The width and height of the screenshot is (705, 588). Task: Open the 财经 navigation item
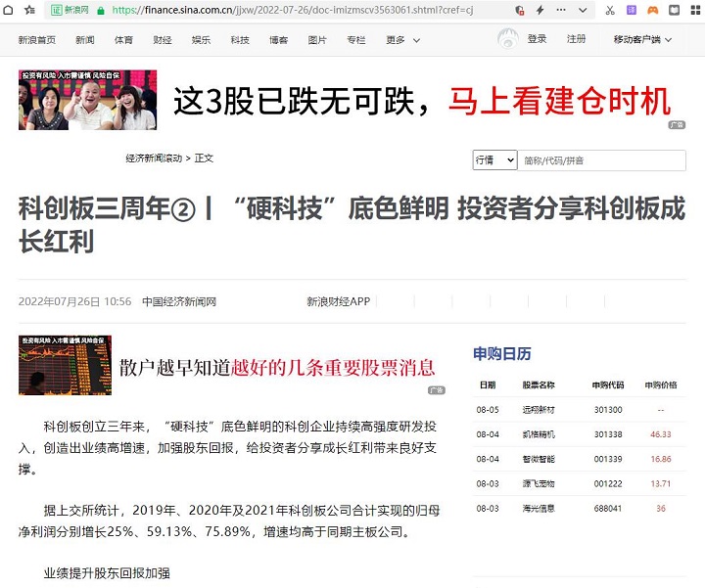(163, 40)
